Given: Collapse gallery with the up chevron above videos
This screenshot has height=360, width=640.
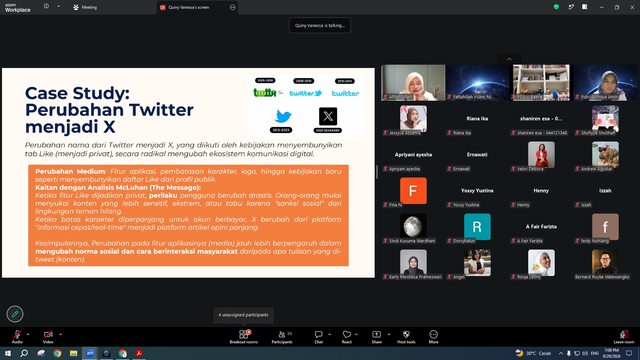Looking at the screenshot, I should point(509,59).
